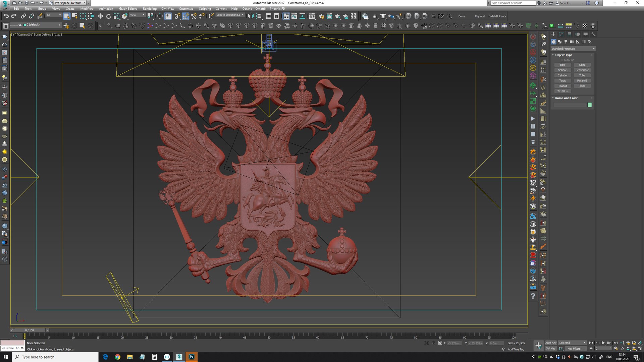Toggle the Spinner Snap button
Screen dimensions: 644x362
201,16
